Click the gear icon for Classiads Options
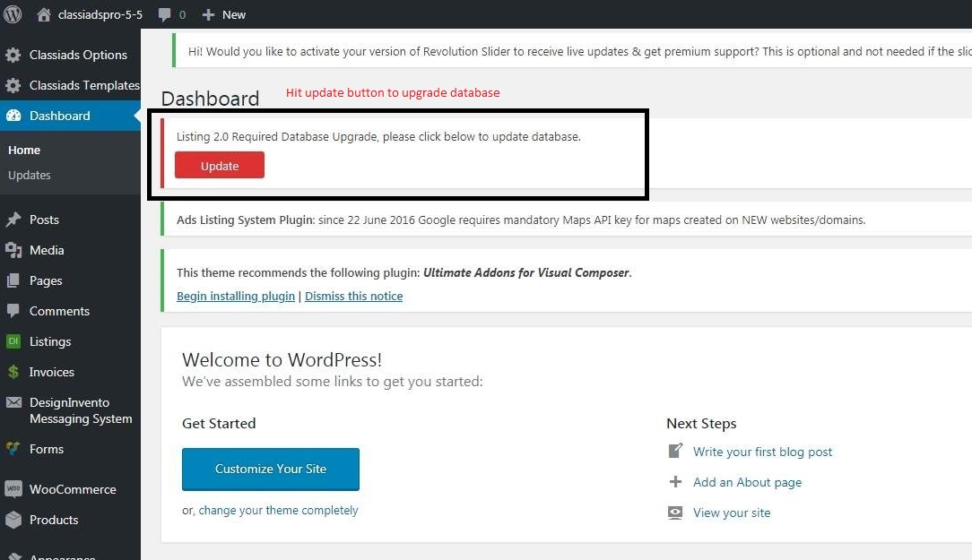Screen dimensions: 972x560 tap(13, 56)
